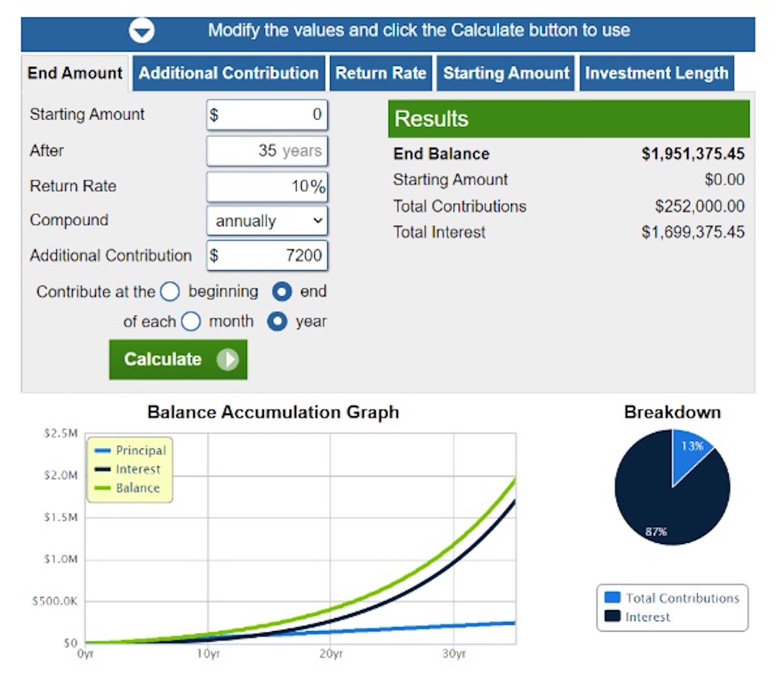Open the Compound frequency dropdown
Image resolution: width=784 pixels, height=684 pixels.
pos(267,221)
